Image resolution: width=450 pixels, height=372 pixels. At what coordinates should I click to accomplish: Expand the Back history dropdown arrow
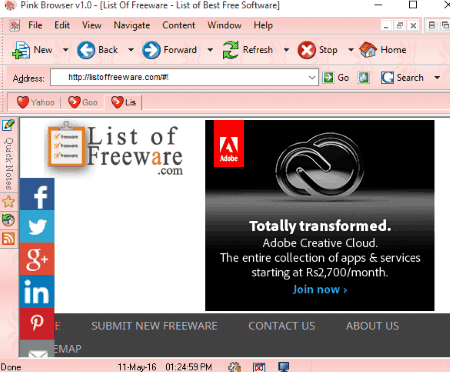[x=131, y=50]
